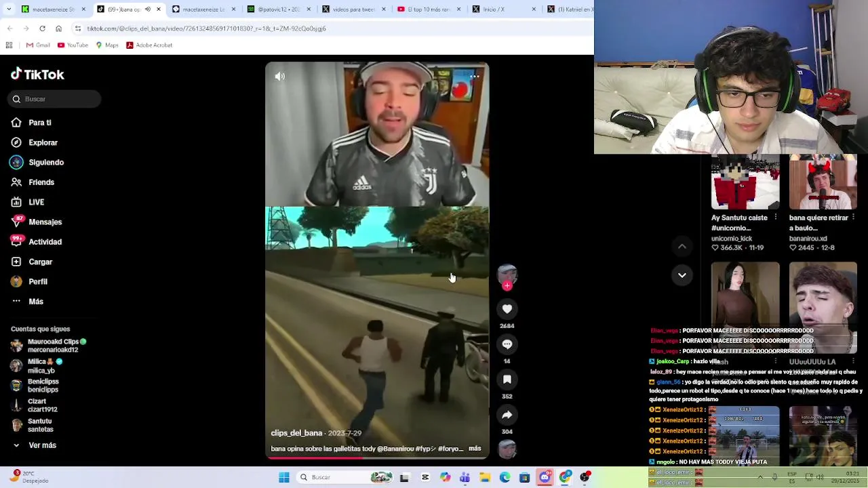Open the @Bananirou mention in caption
Screen dimensions: 868x488
pos(395,449)
